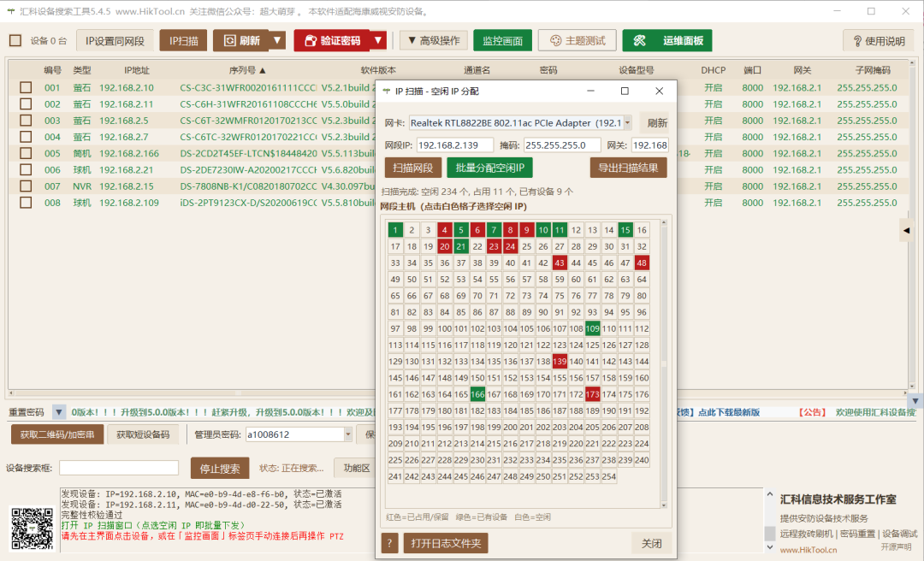Select free IP cell 254 in grid
The image size is (924, 561).
coord(609,476)
